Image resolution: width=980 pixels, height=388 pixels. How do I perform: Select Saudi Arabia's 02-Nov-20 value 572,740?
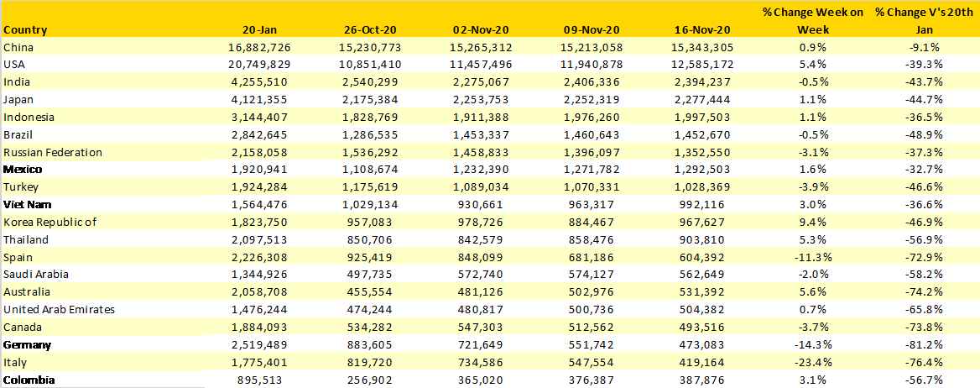480,275
